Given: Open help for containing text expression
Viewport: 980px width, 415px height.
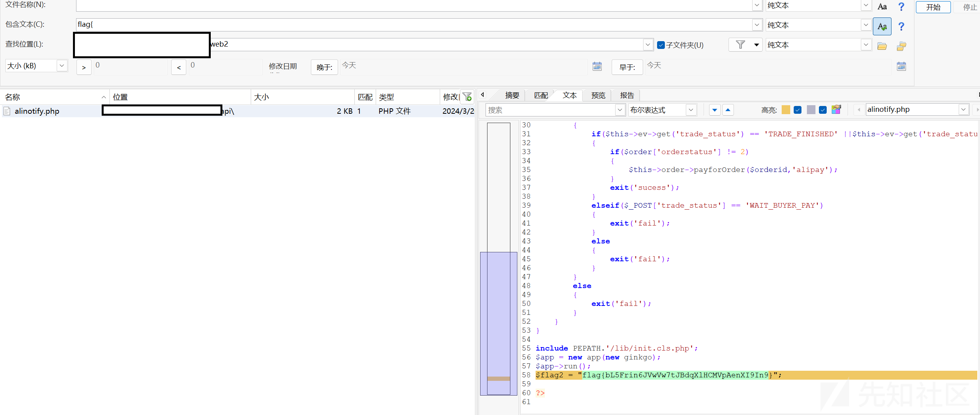Looking at the screenshot, I should [901, 26].
